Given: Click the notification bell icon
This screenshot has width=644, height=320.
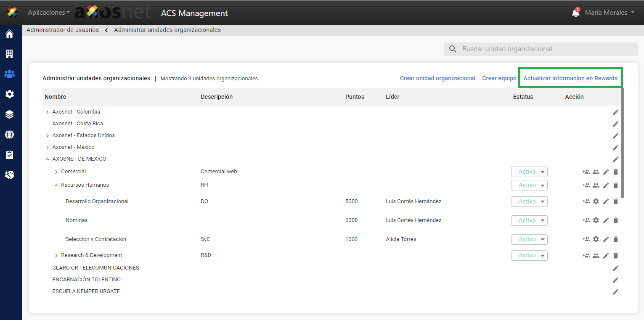Looking at the screenshot, I should (575, 13).
